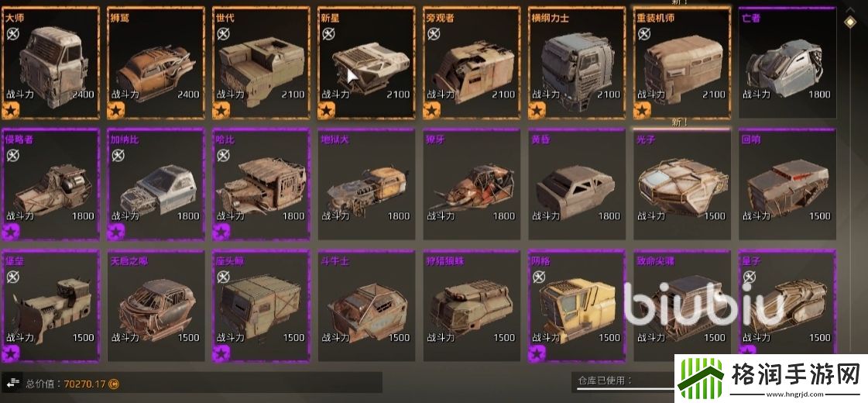The width and height of the screenshot is (868, 403).
Task: Select the 横纲力士 cabin thumbnail
Action: coord(577,63)
